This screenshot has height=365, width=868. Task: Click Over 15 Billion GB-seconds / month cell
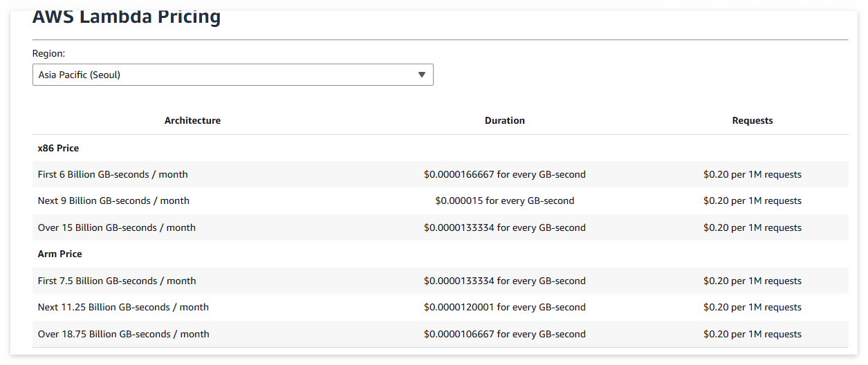tap(117, 227)
